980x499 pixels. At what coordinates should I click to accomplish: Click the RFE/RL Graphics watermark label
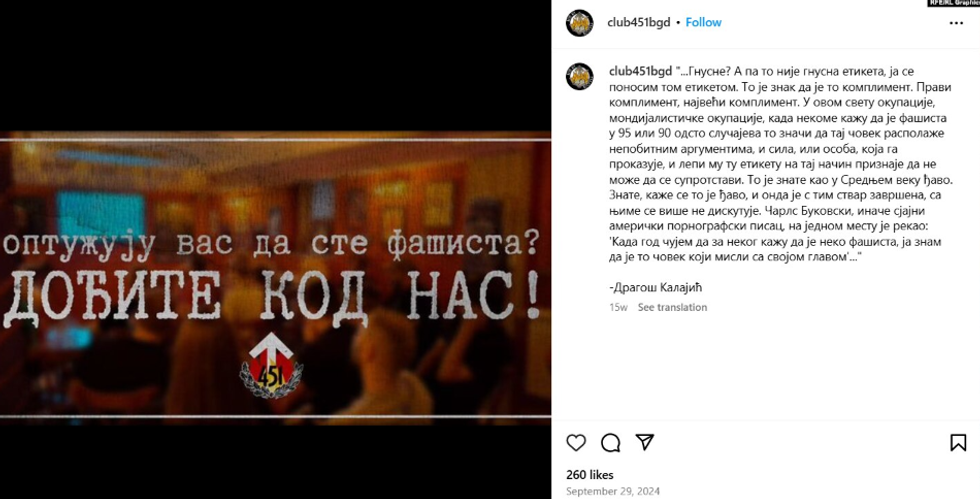click(x=953, y=3)
